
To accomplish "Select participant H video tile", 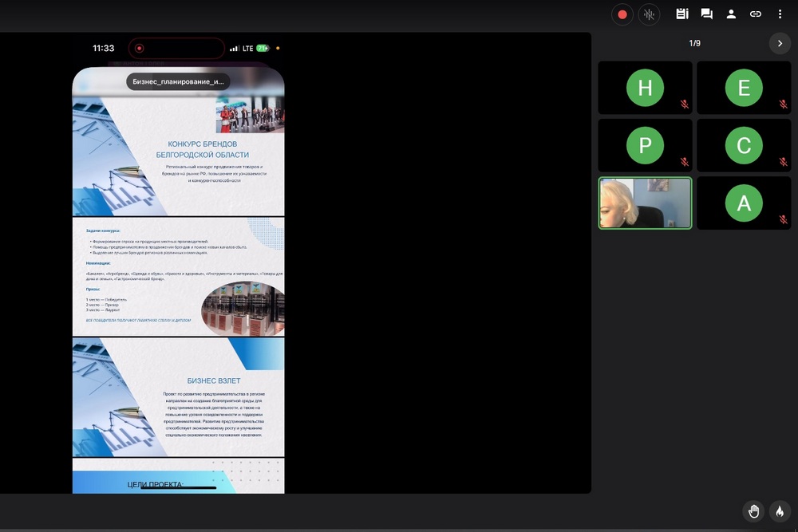I will click(645, 88).
